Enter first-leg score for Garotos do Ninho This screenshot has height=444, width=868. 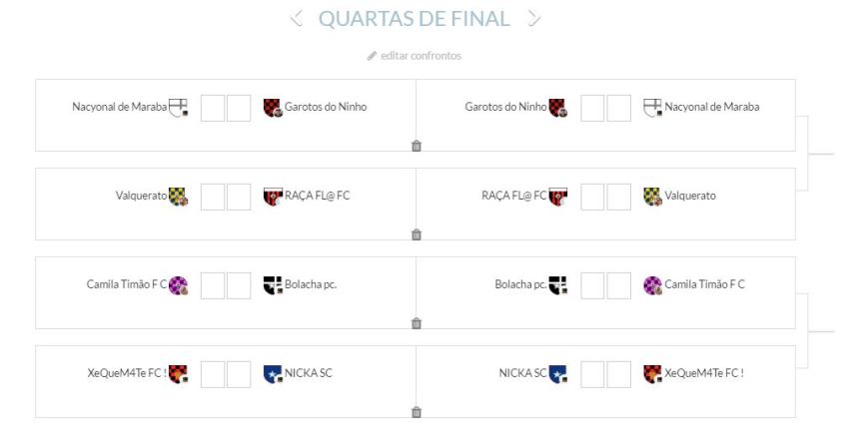click(239, 108)
